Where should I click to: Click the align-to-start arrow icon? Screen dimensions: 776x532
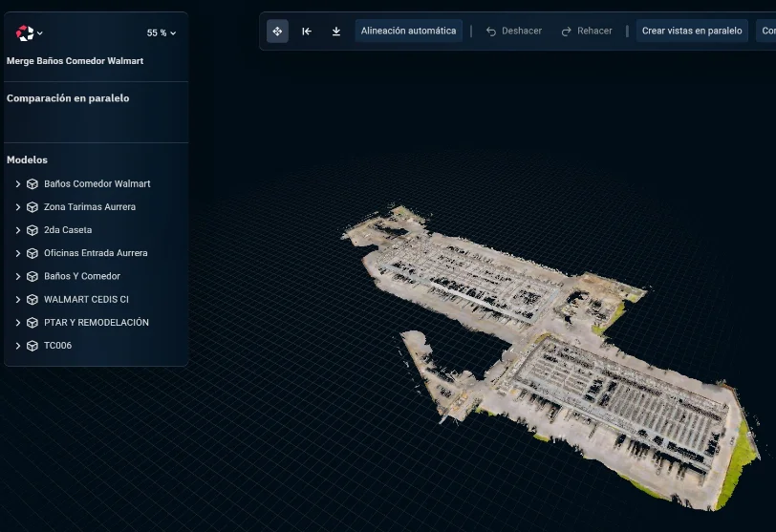(x=307, y=32)
